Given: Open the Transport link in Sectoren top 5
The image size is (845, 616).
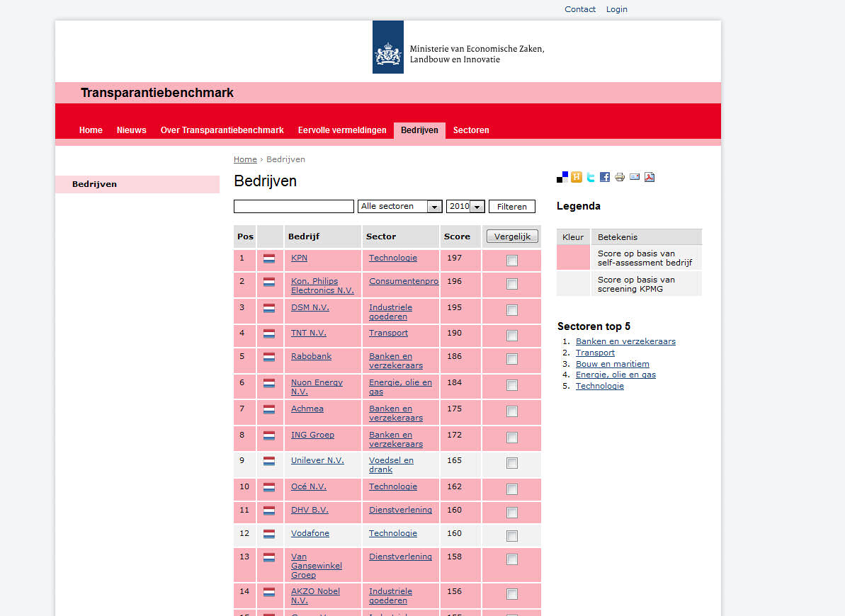Looking at the screenshot, I should (x=595, y=353).
